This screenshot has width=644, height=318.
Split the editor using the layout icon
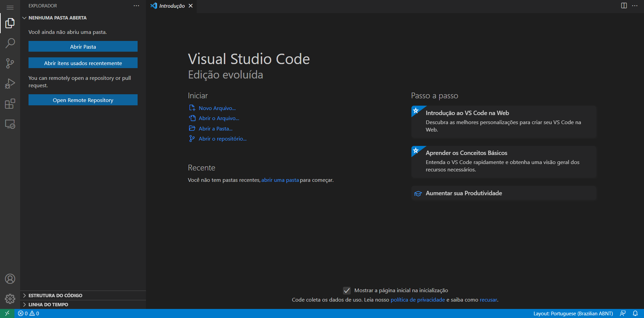click(624, 6)
